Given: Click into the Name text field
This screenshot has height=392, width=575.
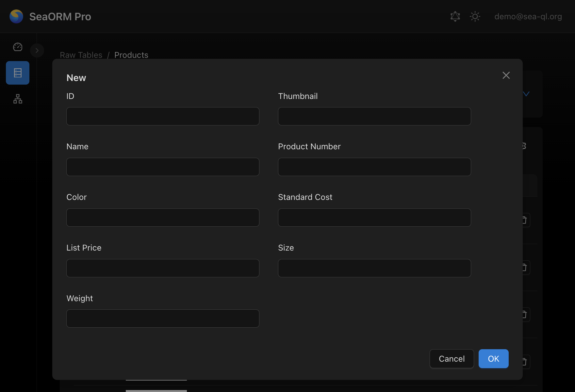Looking at the screenshot, I should [163, 167].
